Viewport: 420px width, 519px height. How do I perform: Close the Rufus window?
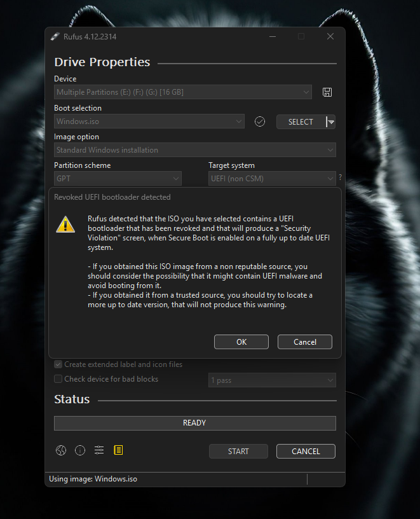click(x=330, y=36)
